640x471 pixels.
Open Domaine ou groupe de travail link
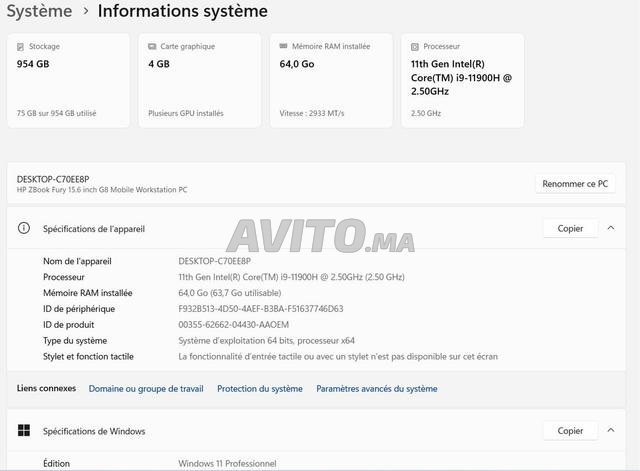point(146,389)
